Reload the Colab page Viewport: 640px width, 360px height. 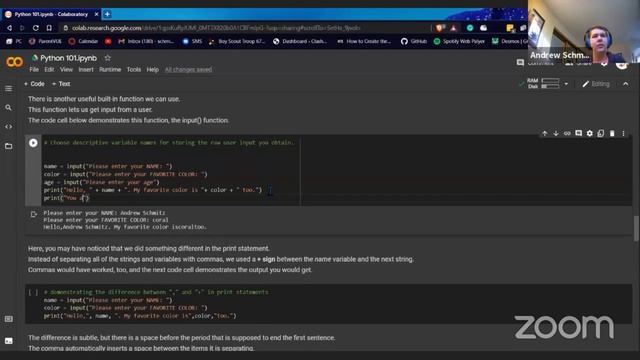click(x=36, y=28)
